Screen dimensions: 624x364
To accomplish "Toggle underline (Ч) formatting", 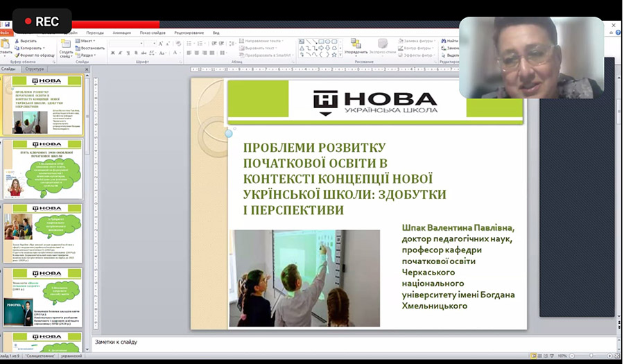I will (128, 53).
